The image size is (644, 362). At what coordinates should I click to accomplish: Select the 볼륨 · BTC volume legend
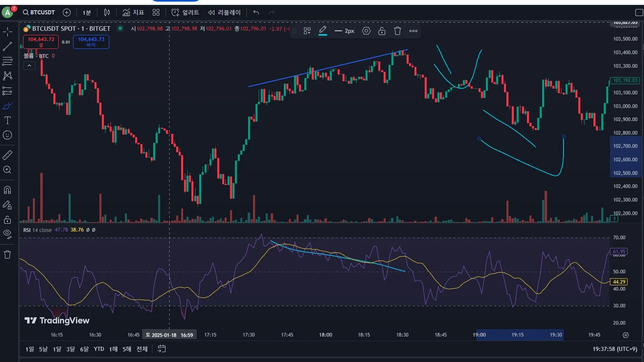pos(36,56)
